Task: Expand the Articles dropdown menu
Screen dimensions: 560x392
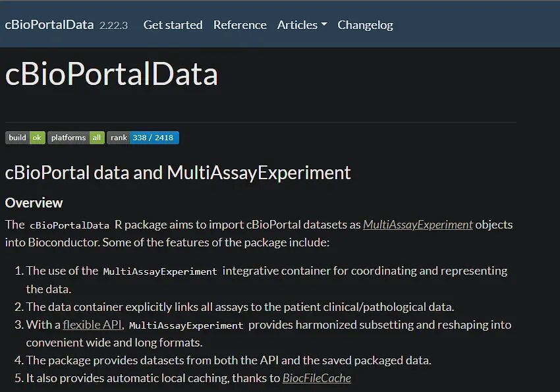Action: pyautogui.click(x=302, y=24)
